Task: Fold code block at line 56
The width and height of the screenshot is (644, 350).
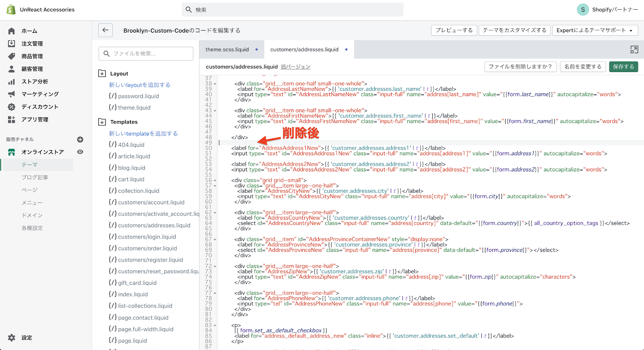Action: click(x=215, y=181)
